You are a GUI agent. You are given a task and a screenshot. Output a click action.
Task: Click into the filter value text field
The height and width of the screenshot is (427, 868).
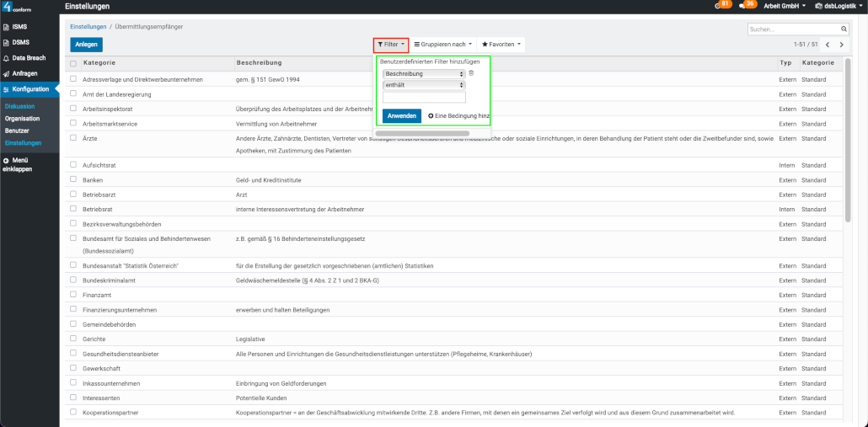tap(423, 97)
